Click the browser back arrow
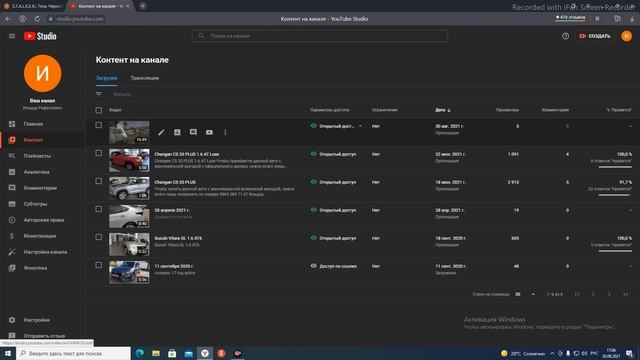This screenshot has width=640, height=360. coord(8,19)
